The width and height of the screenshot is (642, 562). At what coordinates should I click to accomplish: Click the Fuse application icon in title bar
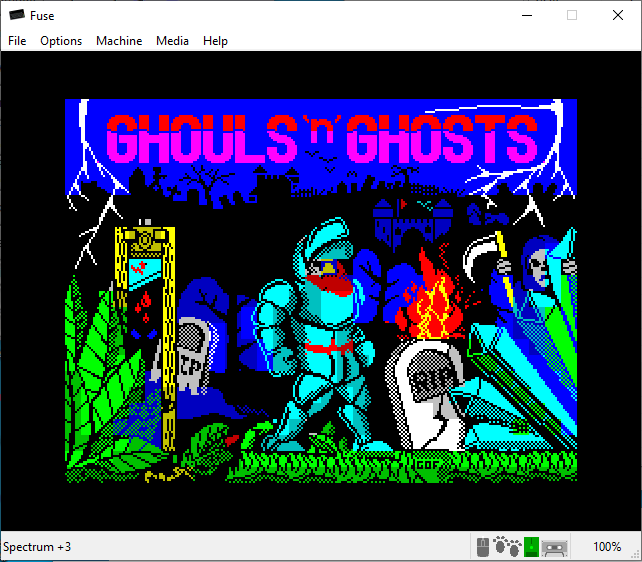pyautogui.click(x=17, y=15)
